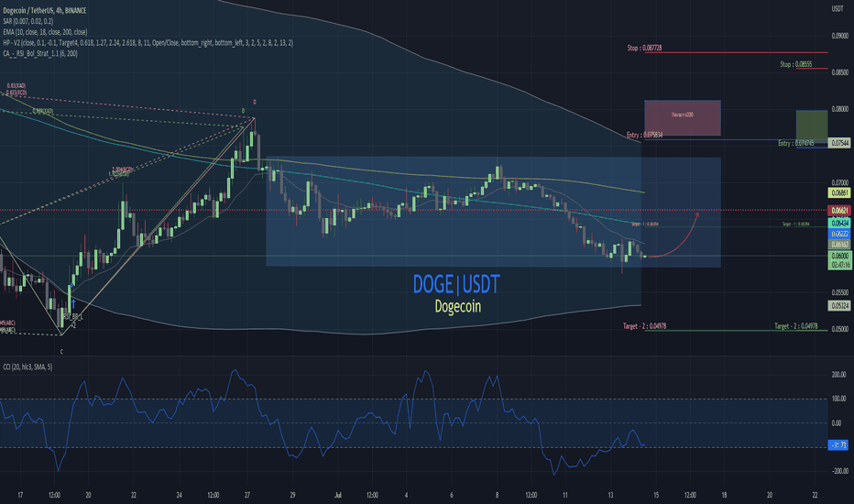This screenshot has height=504, width=854.
Task: Click the -200.00 CCI scale tick
Action: 839,471
